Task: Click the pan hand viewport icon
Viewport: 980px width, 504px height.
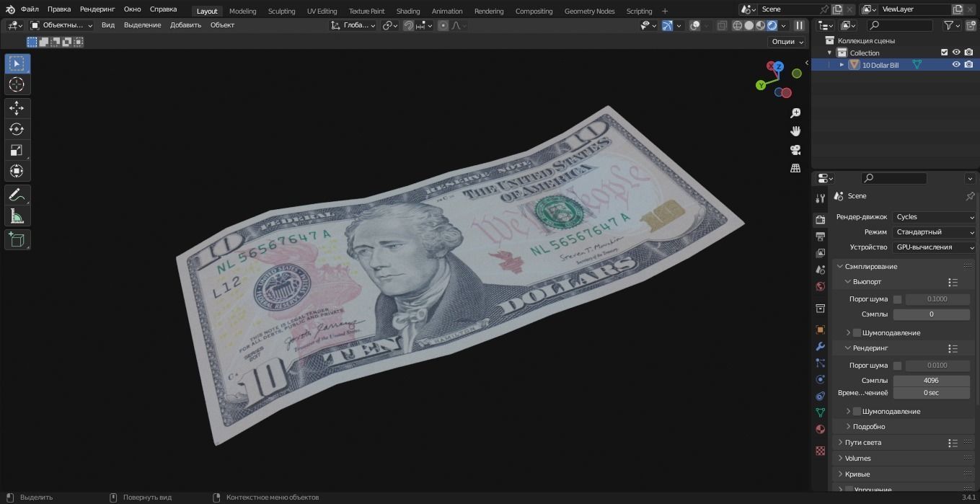Action: point(795,131)
